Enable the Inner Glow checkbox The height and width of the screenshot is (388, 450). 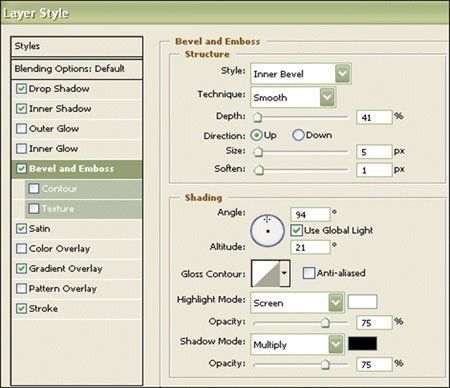coord(21,149)
